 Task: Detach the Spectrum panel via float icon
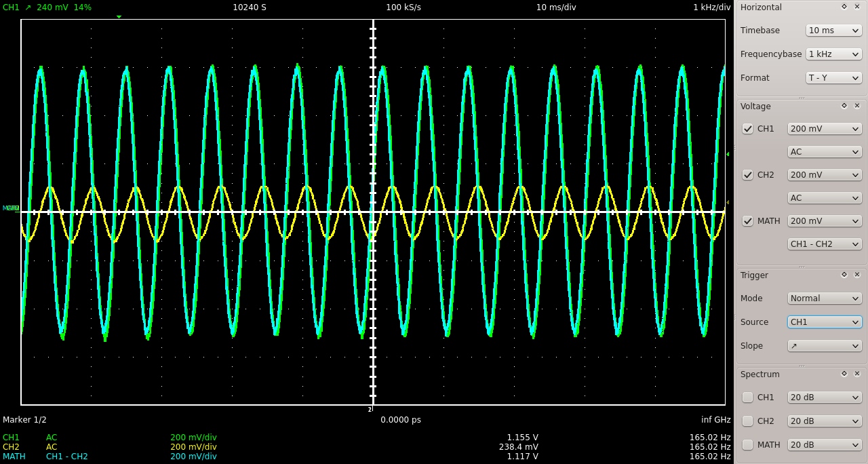(x=844, y=374)
